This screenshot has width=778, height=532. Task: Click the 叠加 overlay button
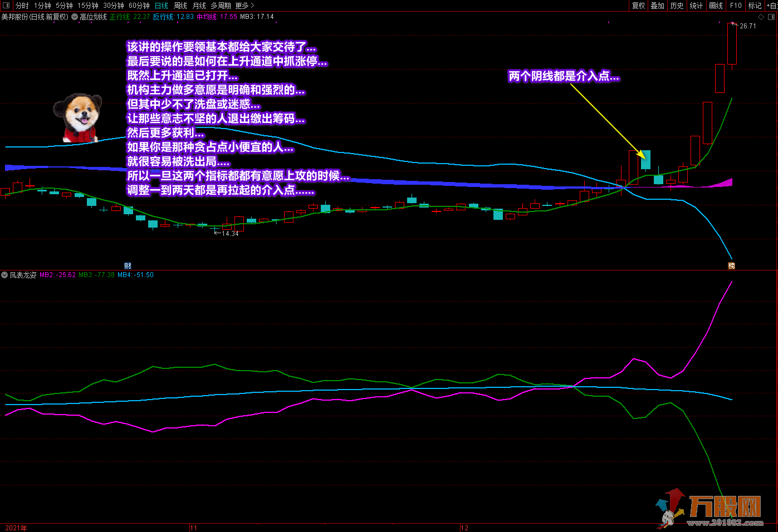point(658,6)
